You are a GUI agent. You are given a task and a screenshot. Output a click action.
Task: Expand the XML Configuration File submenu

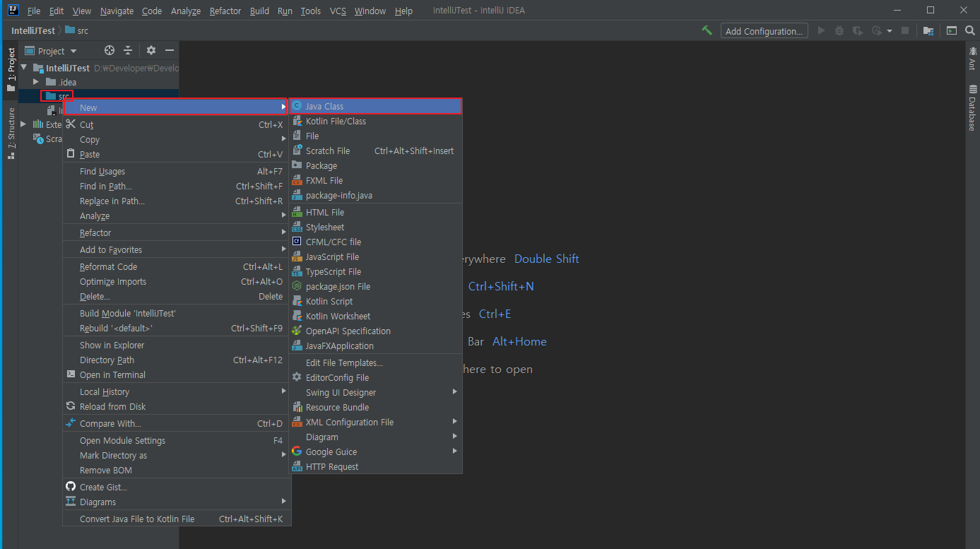(376, 422)
